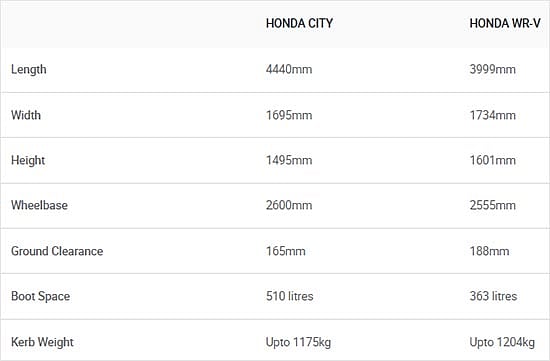The height and width of the screenshot is (361, 550).
Task: Click the 1734mm width value
Action: pos(493,115)
